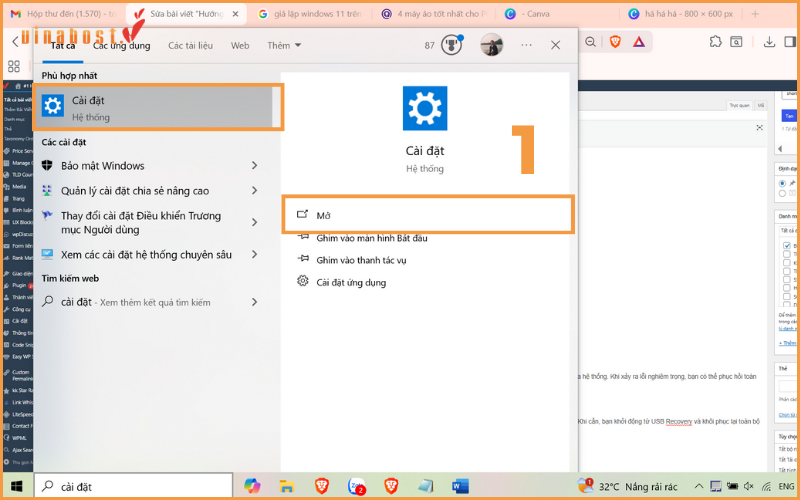Launch Copilot from the taskbar
800x500 pixels.
click(x=252, y=486)
